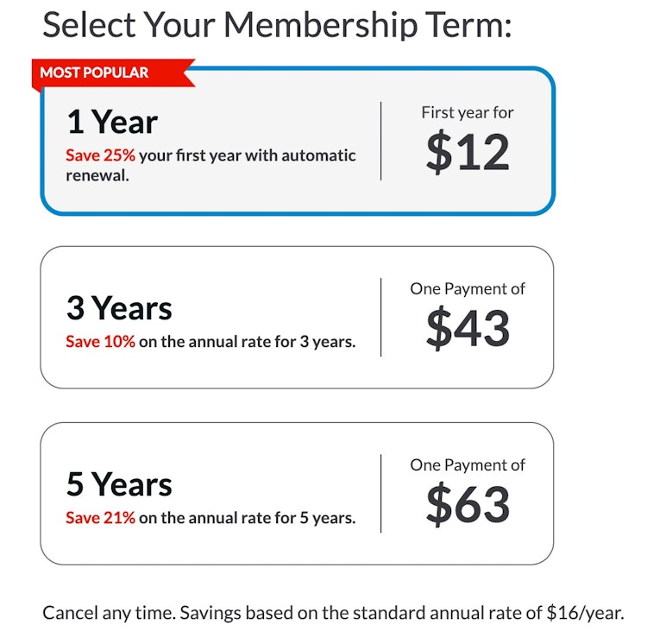
Task: Click the $12 first year price
Action: tap(468, 152)
